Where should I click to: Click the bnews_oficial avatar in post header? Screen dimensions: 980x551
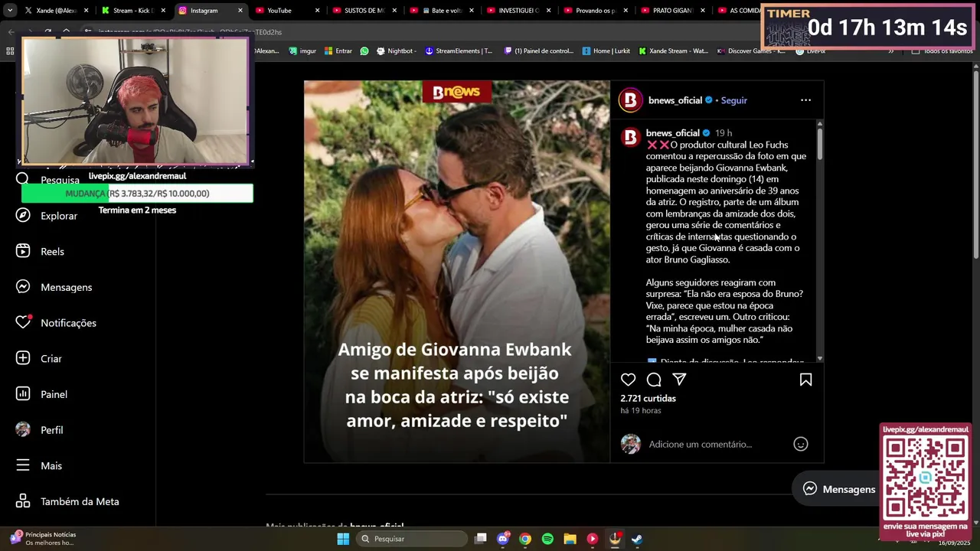click(630, 100)
